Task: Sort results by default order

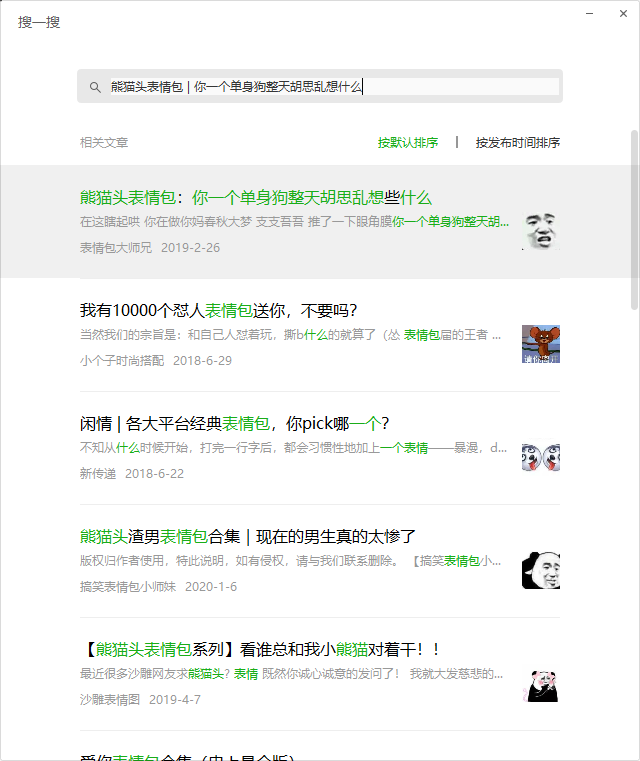Action: pyautogui.click(x=408, y=143)
